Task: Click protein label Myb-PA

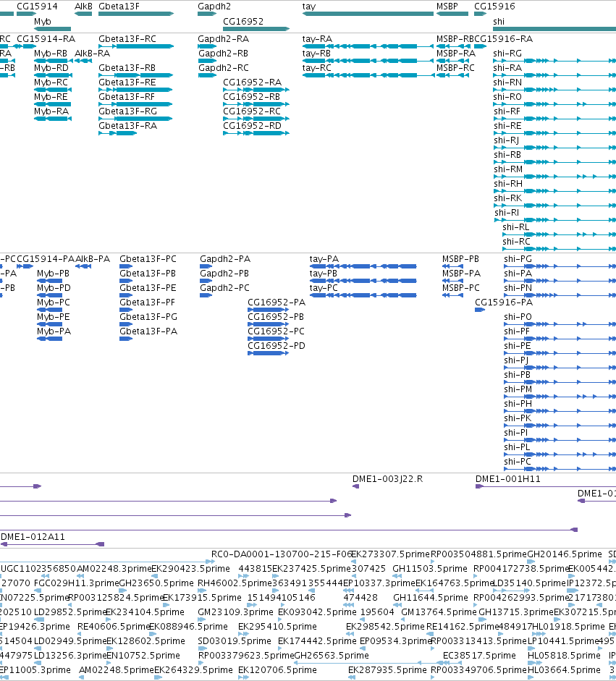Action: 54,331
